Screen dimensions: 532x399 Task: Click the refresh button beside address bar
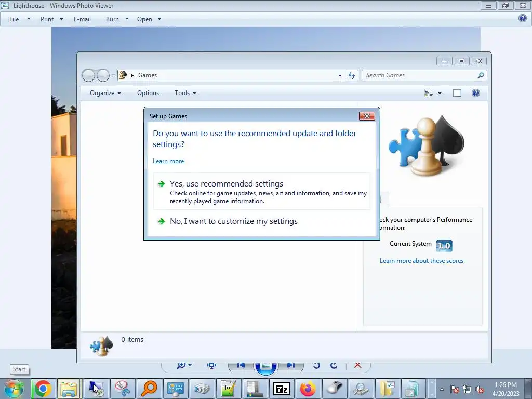(x=352, y=75)
